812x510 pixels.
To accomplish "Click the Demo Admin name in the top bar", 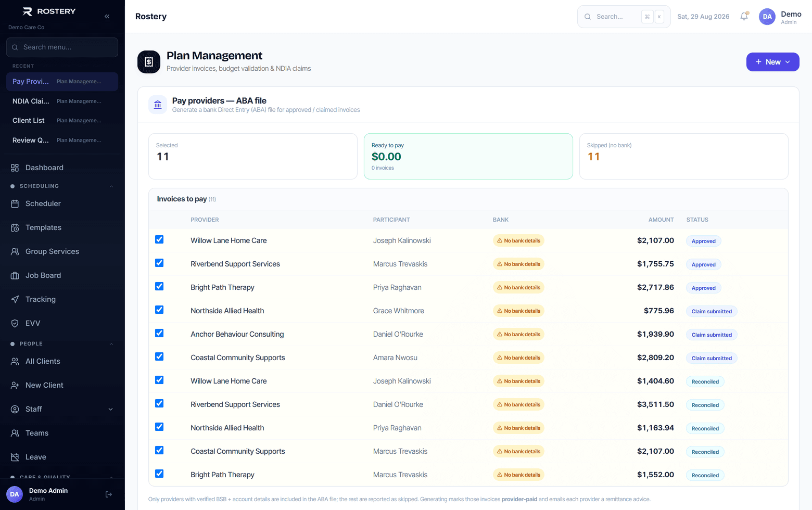I will point(791,14).
